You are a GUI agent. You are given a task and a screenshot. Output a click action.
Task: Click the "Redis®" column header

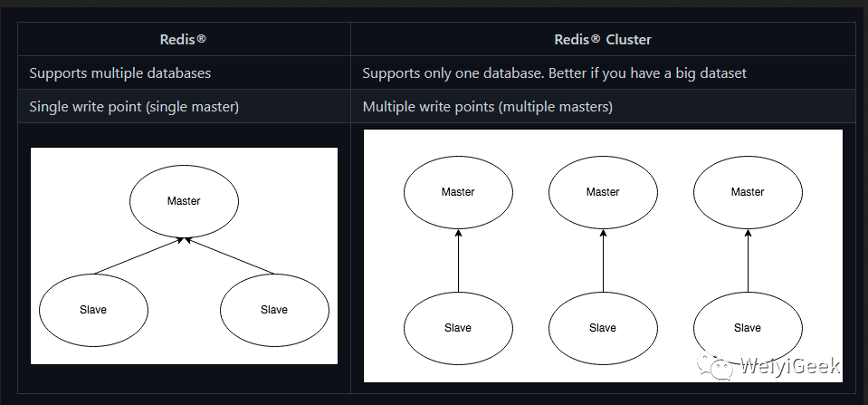[184, 40]
